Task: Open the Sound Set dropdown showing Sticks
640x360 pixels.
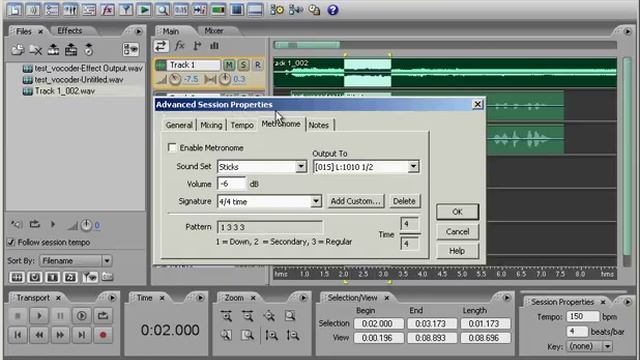Action: pyautogui.click(x=301, y=167)
